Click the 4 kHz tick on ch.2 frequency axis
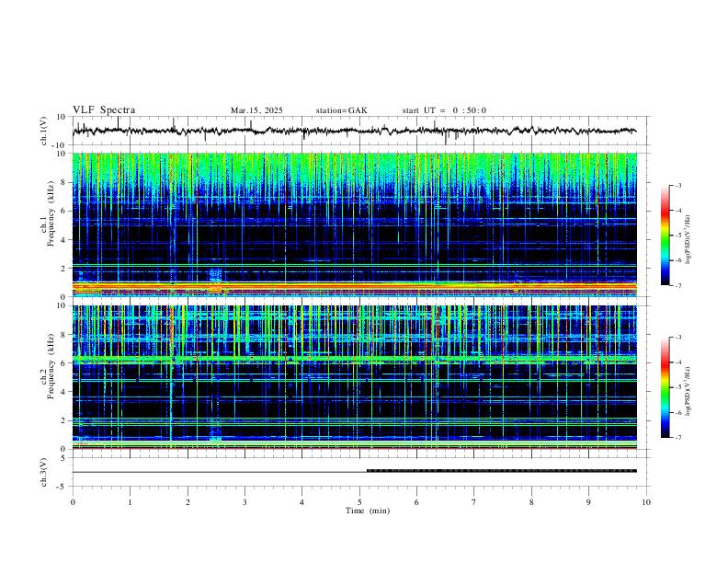The width and height of the screenshot is (728, 563). tap(64, 392)
